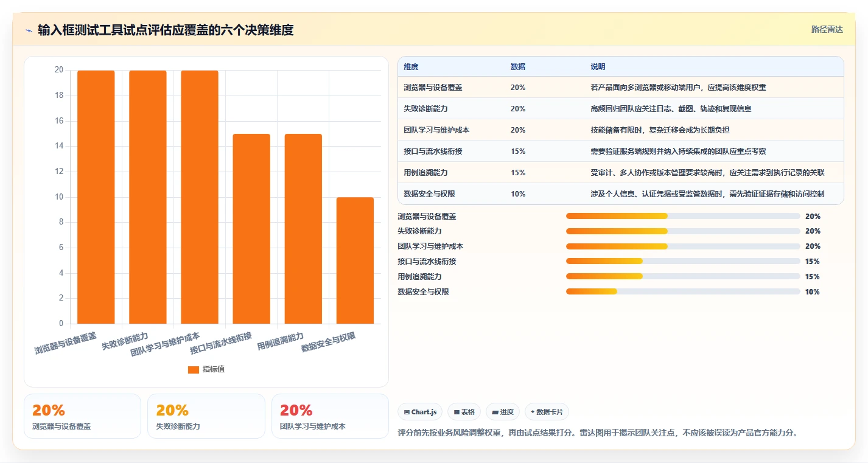Select the 表格 tag chip
Image resolution: width=868 pixels, height=463 pixels.
(x=464, y=412)
